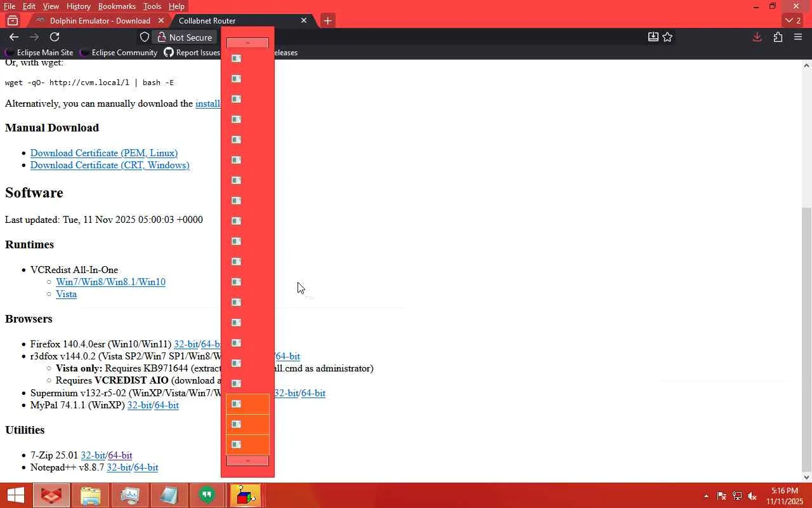Click the muted volume tray icon
812x508 pixels.
[752, 496]
